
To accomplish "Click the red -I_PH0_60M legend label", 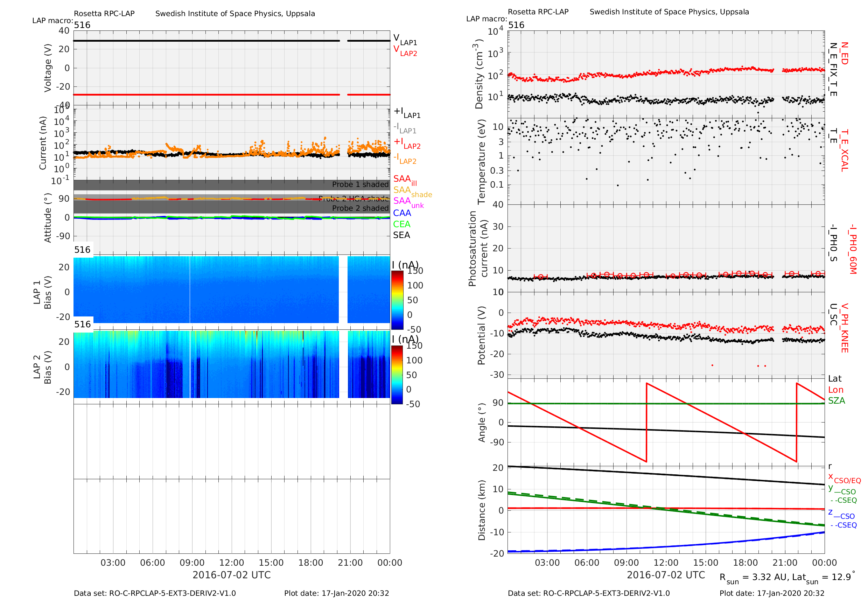I will [853, 249].
